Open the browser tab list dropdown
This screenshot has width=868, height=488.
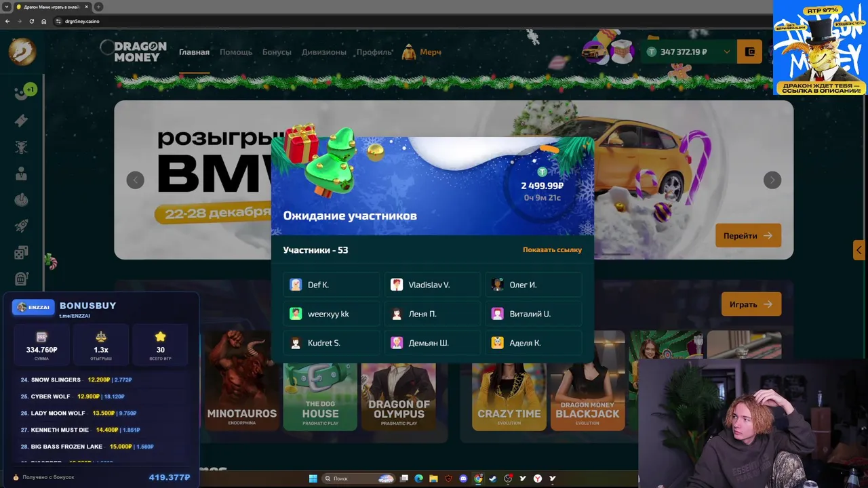pyautogui.click(x=6, y=7)
